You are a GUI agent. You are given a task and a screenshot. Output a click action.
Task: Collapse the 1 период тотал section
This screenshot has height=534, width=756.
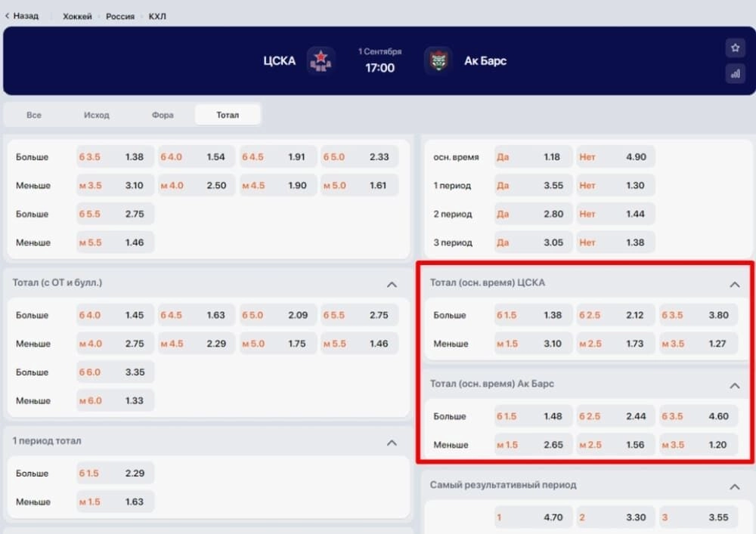[x=392, y=443]
